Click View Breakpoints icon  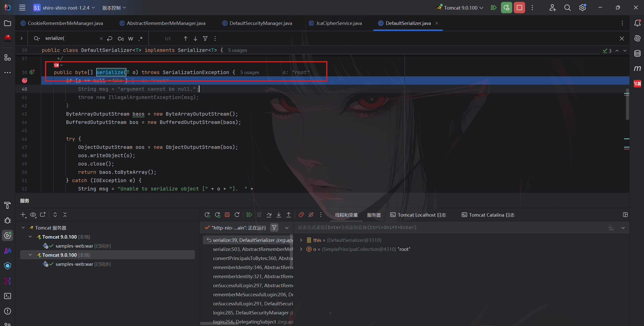pos(301,215)
